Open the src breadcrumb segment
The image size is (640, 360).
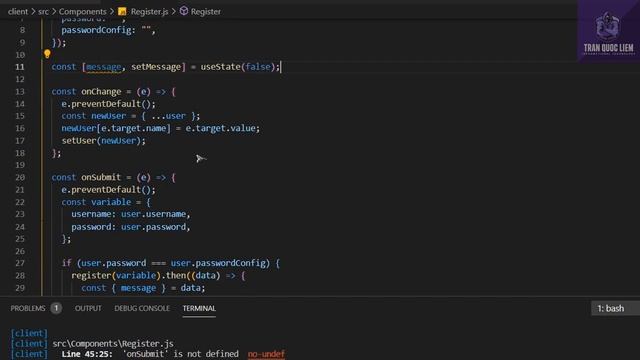[x=43, y=11]
